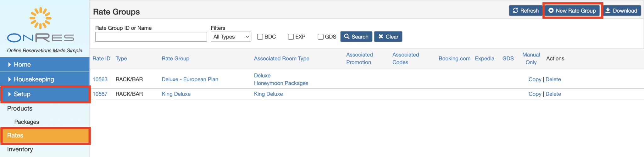Enable the BDC filter checkbox
644x157 pixels.
(260, 37)
